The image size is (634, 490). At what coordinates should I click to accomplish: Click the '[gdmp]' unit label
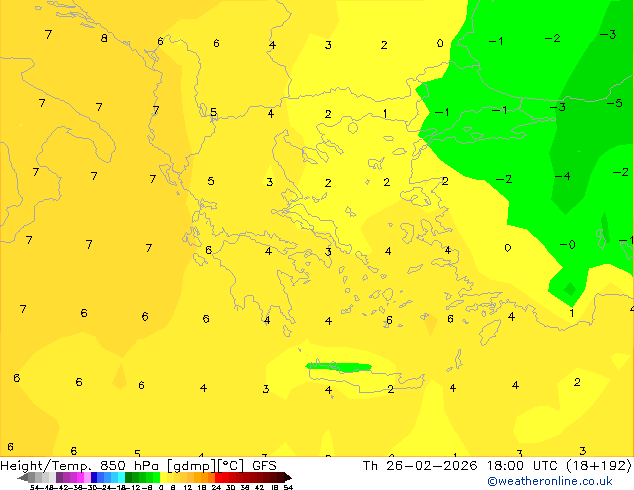tap(191, 466)
